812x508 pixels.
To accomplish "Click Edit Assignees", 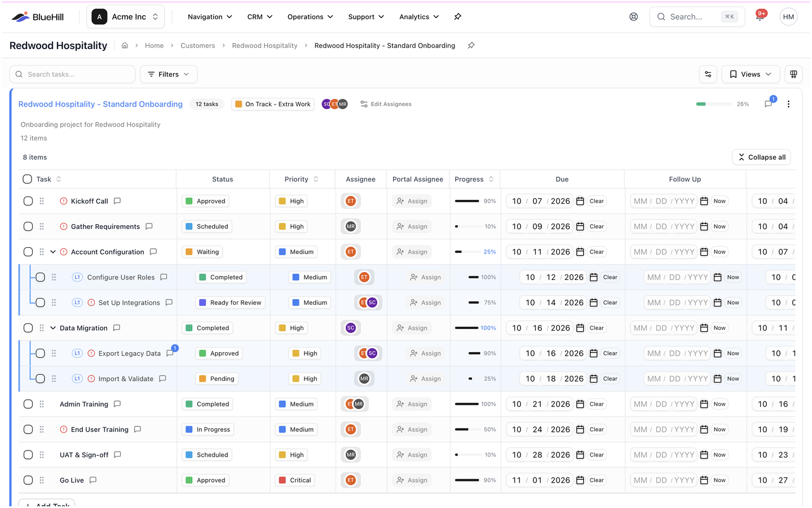I will point(386,104).
